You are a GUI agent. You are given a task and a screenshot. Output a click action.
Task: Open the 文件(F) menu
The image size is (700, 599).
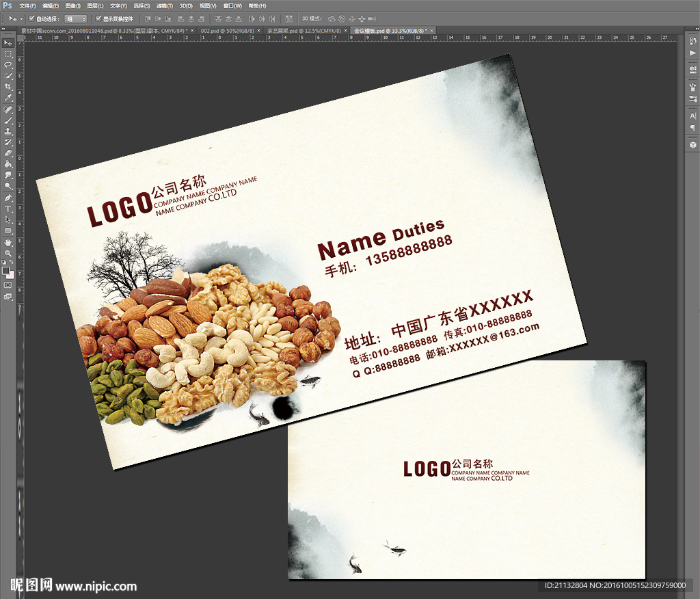tap(27, 5)
